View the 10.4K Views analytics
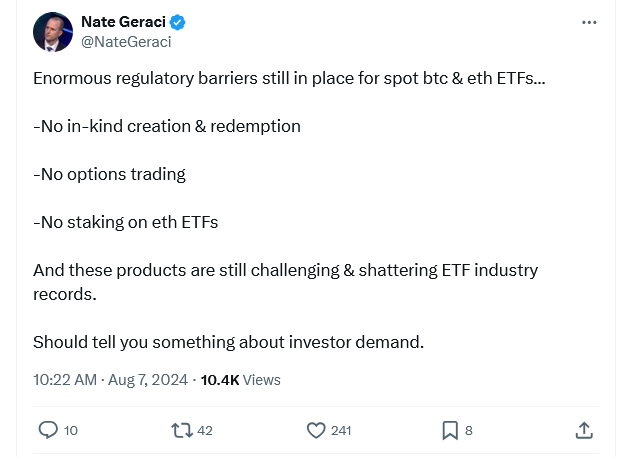 241,380
